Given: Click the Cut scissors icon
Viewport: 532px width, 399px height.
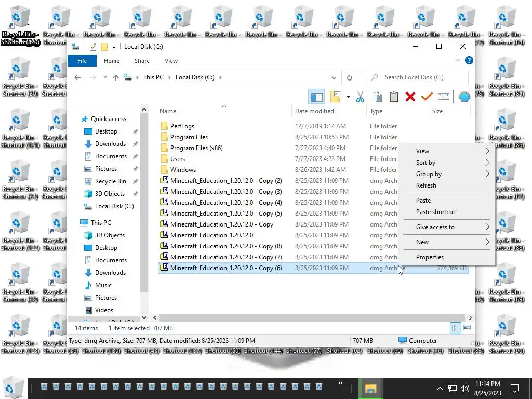Looking at the screenshot, I should 360,97.
